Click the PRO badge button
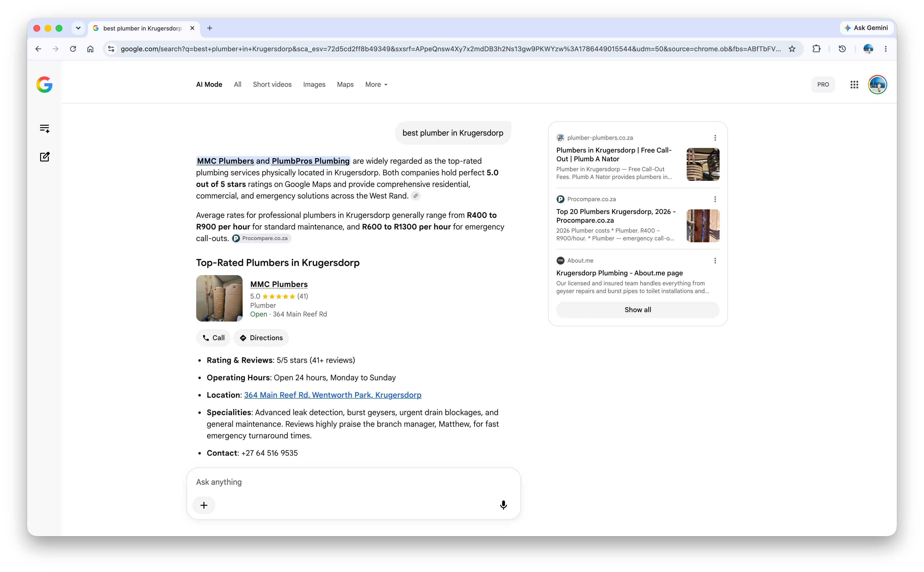 click(823, 84)
